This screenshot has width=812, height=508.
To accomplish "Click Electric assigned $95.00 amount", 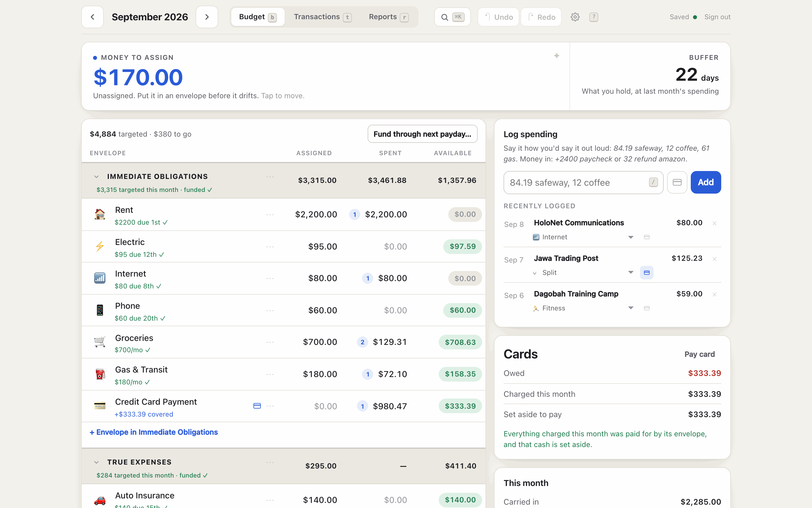I will click(x=323, y=246).
